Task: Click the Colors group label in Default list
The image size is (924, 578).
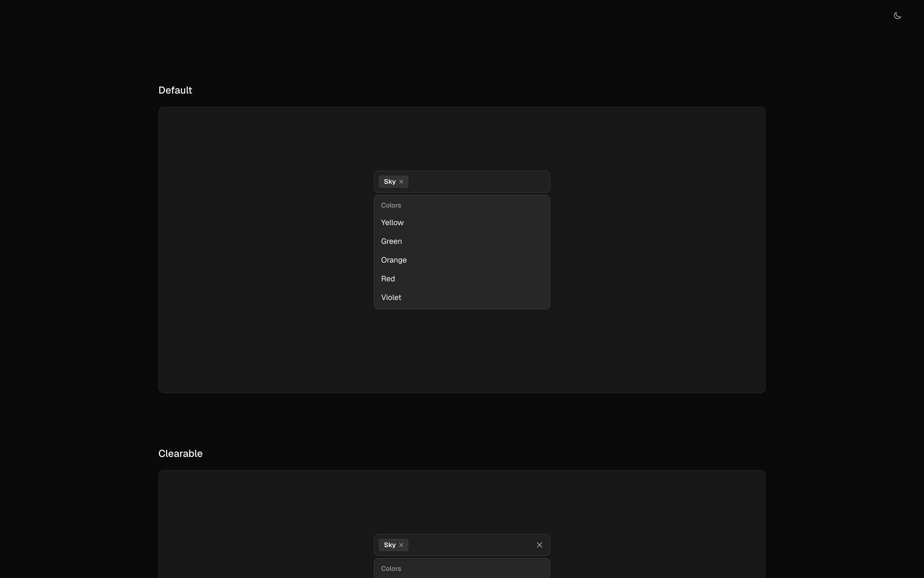Action: tap(391, 205)
